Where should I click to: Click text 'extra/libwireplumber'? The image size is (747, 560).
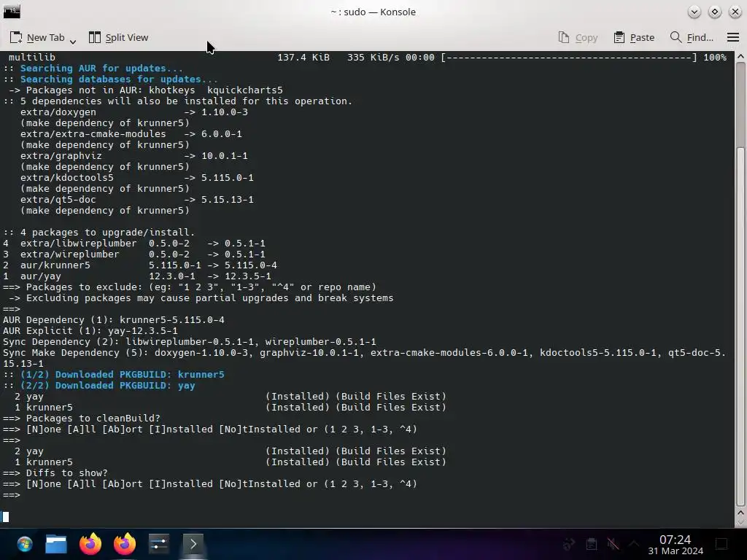pyautogui.click(x=78, y=244)
